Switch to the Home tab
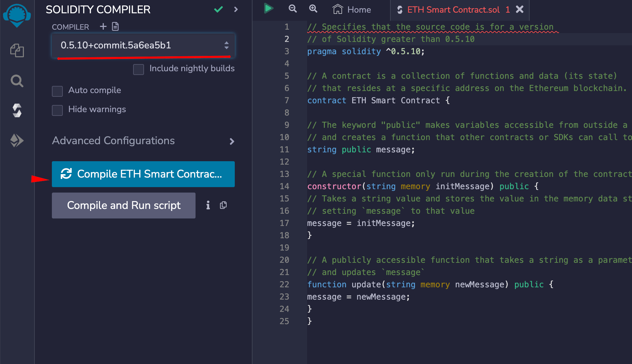632x364 pixels. [x=351, y=10]
